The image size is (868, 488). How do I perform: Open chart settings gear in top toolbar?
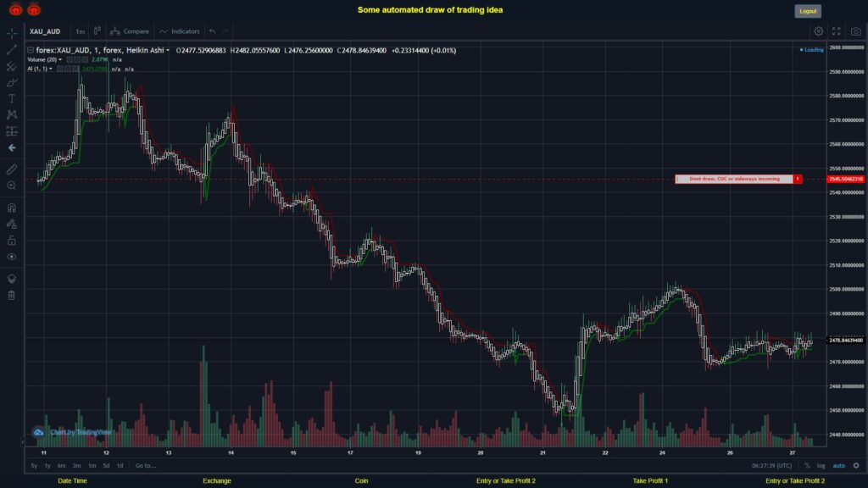(x=818, y=31)
